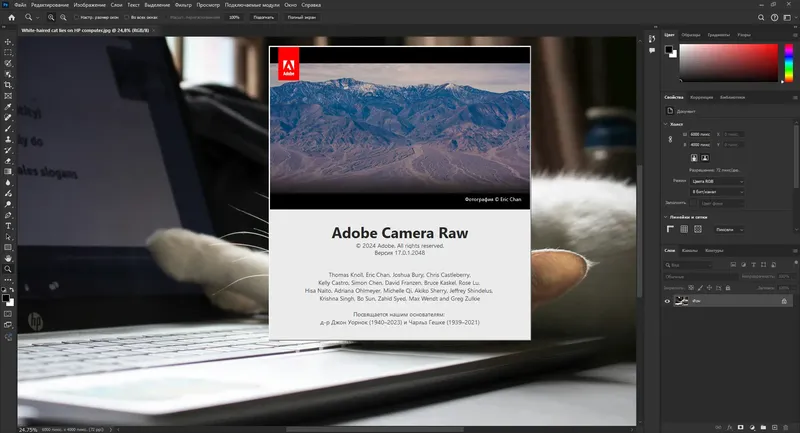Add a layer style fx icon
The height and width of the screenshot is (433, 800).
point(730,427)
